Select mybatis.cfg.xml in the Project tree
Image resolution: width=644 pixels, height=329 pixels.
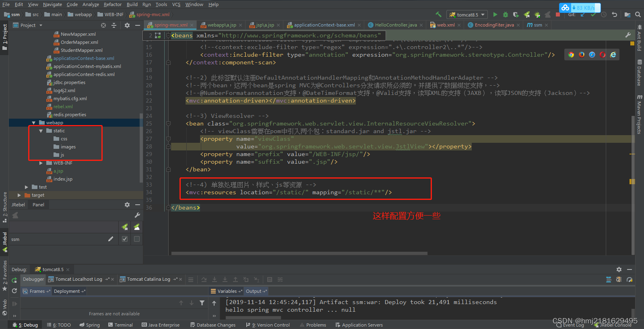click(70, 99)
